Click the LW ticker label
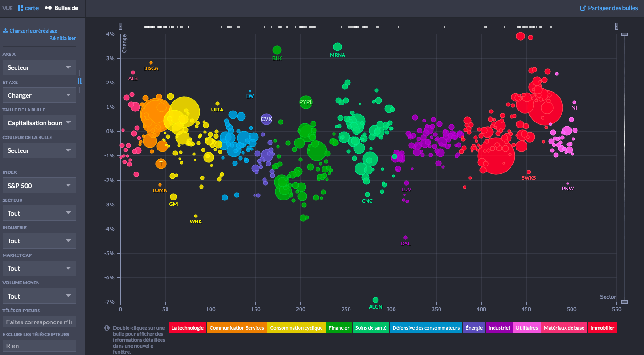Image resolution: width=644 pixels, height=355 pixels. coord(250,96)
